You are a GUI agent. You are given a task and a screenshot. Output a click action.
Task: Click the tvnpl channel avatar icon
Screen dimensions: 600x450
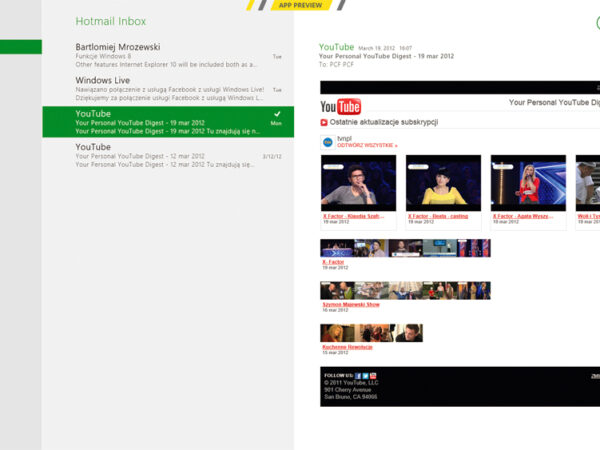327,142
